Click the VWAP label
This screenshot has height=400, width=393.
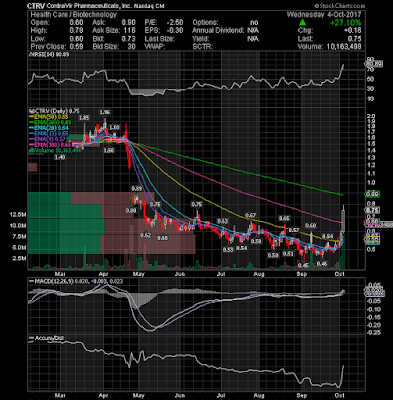pos(156,47)
